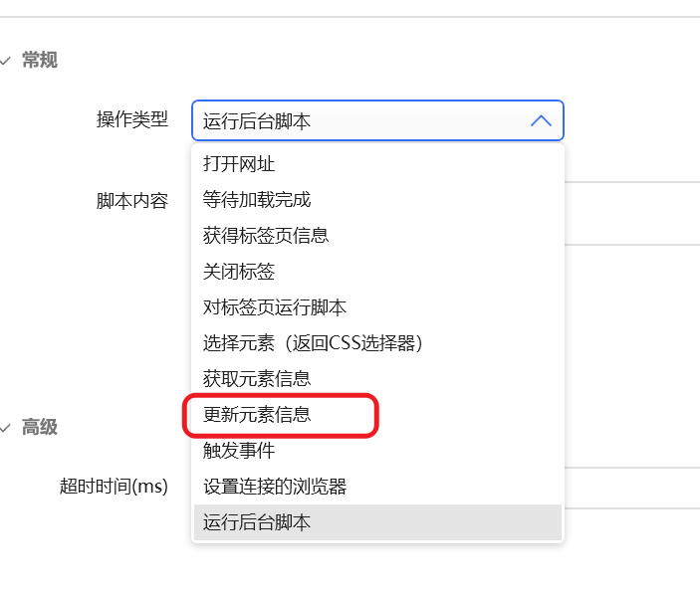The height and width of the screenshot is (599, 700).
Task: Click the 操作类型 label
Action: 132,120
